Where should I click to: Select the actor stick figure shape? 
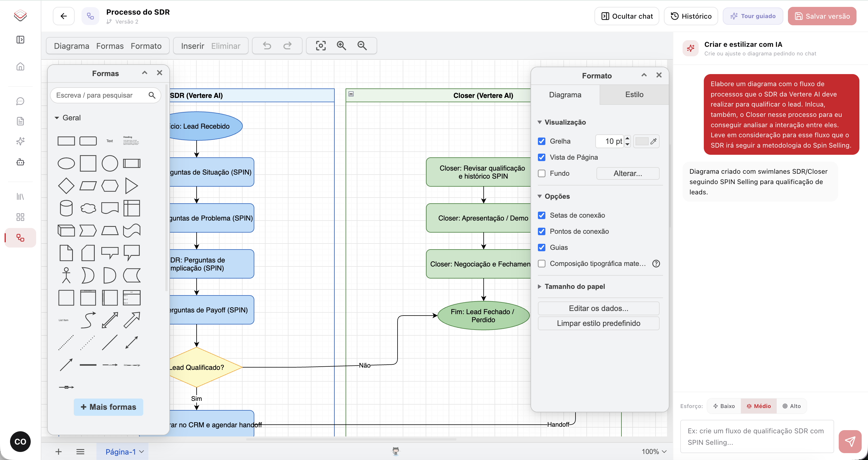pyautogui.click(x=66, y=275)
